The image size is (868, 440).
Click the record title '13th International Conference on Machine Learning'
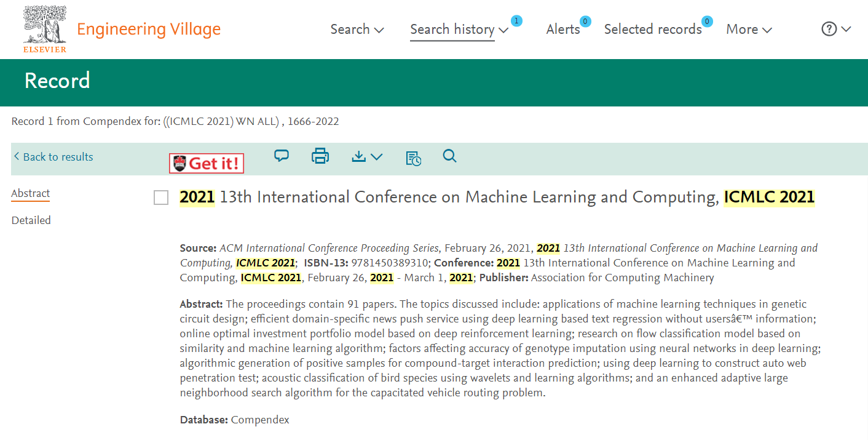coord(497,197)
